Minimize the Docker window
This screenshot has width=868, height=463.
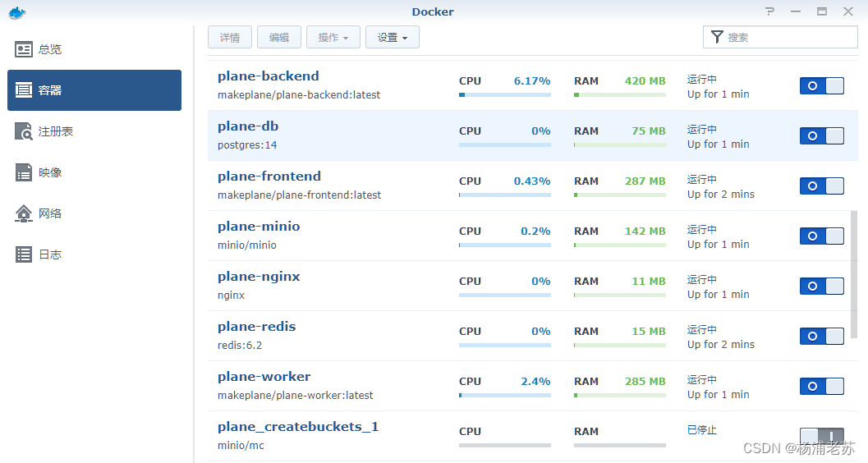tap(796, 11)
